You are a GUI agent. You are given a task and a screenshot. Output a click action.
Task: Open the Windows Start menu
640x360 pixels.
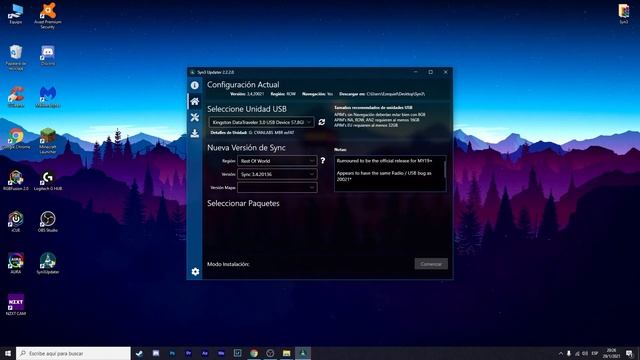[8, 353]
